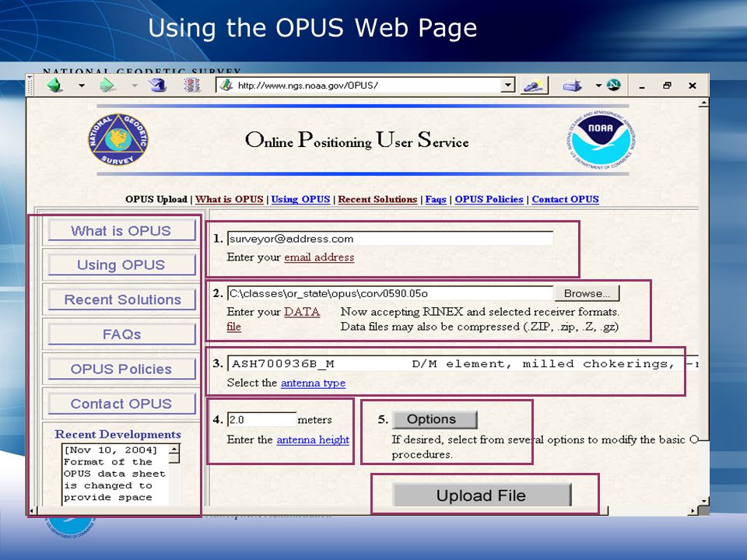The width and height of the screenshot is (747, 560).
Task: Click Recent Developments scroll up arrow
Action: point(175,449)
